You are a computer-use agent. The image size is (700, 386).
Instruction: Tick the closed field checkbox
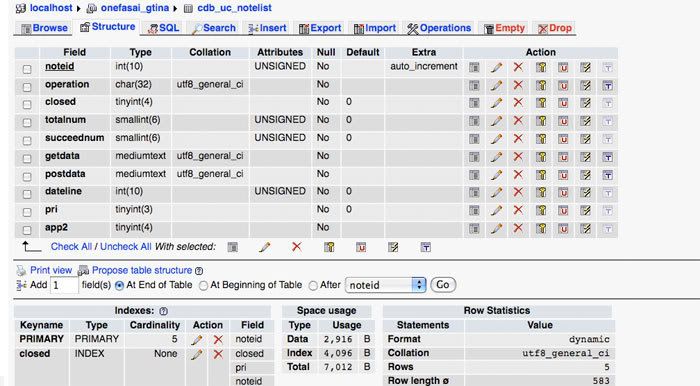(x=27, y=104)
